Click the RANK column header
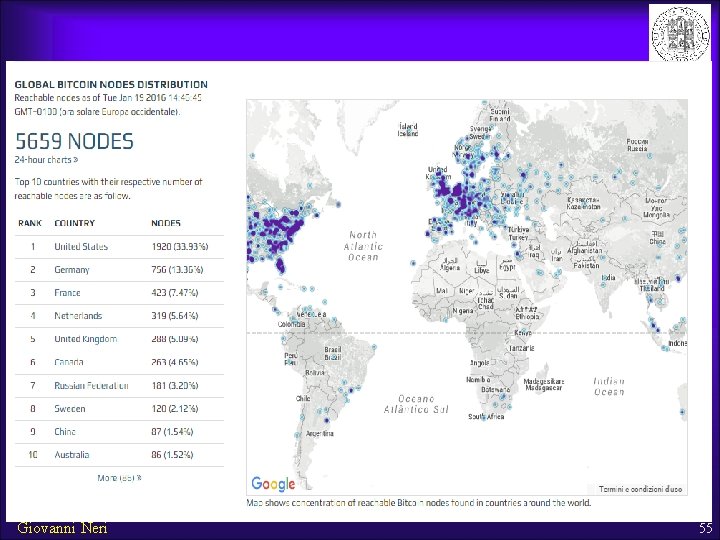Screen dimensions: 720x540 (30, 223)
